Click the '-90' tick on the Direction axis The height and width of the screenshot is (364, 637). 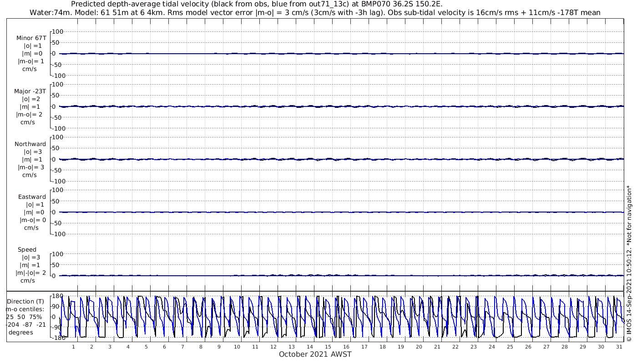(x=57, y=327)
